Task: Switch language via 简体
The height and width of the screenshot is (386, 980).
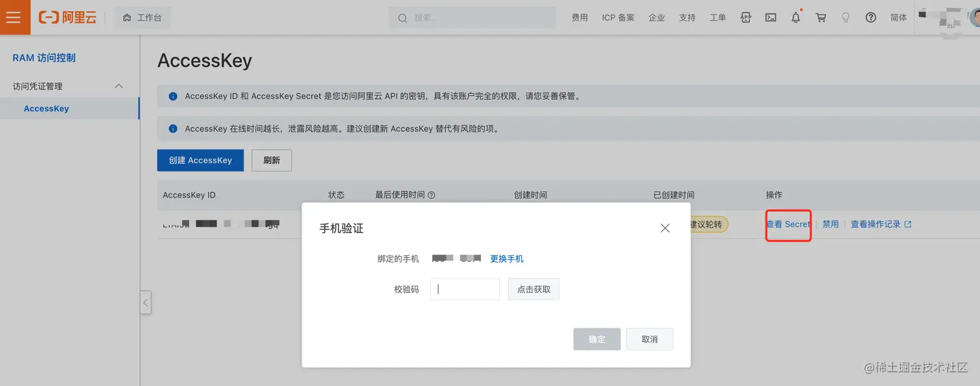Action: pos(898,17)
